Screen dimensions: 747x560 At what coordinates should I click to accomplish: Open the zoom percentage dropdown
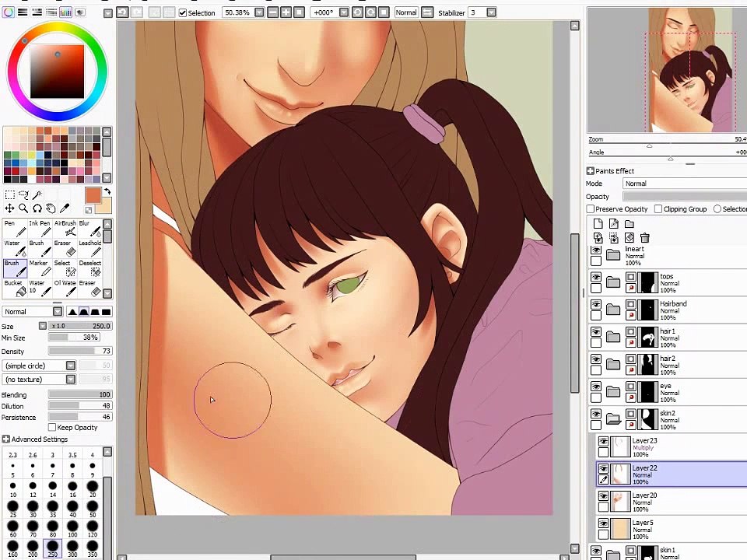click(259, 12)
